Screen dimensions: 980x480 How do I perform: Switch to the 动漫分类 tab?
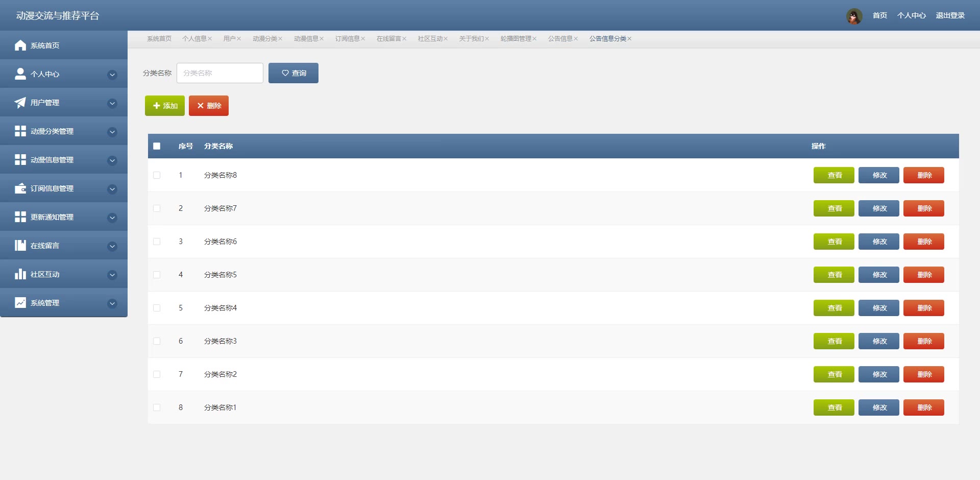[x=265, y=39]
